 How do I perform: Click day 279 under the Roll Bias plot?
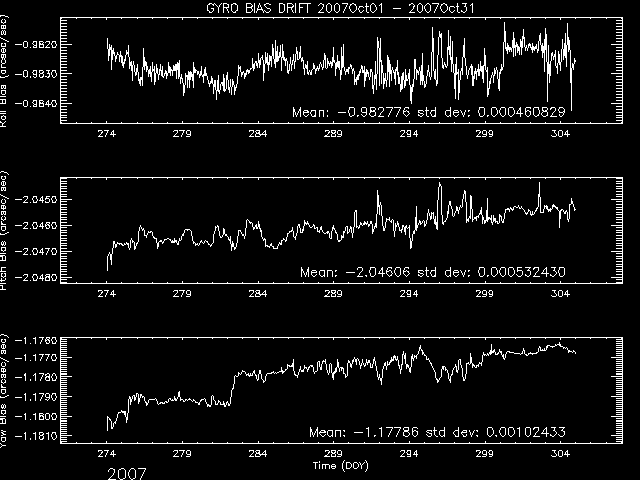coord(182,133)
